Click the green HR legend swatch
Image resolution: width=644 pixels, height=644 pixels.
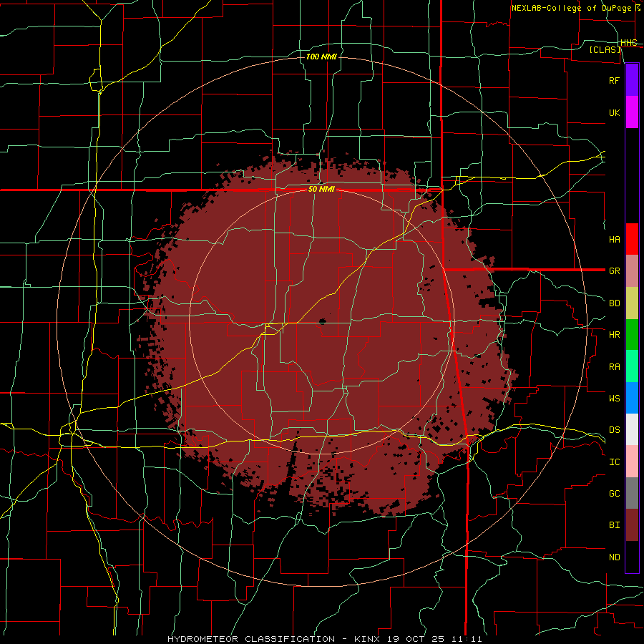[632, 335]
